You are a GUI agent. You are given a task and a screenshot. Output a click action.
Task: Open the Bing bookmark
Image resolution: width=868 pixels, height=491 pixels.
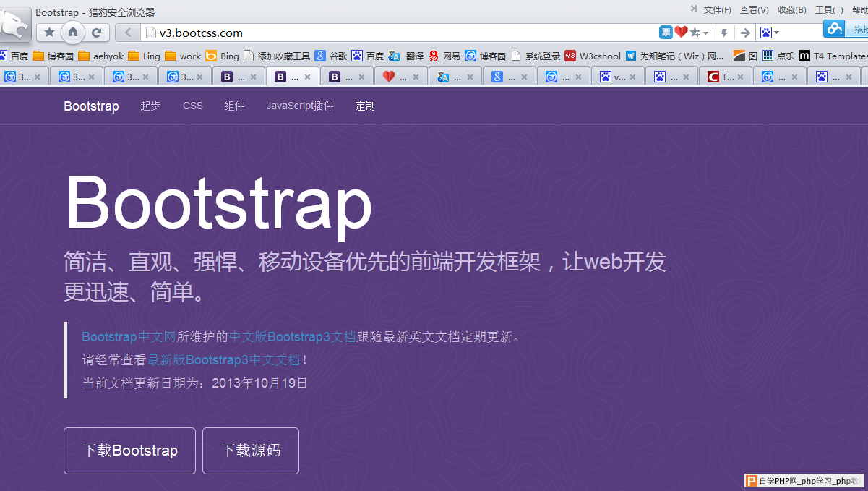(222, 56)
